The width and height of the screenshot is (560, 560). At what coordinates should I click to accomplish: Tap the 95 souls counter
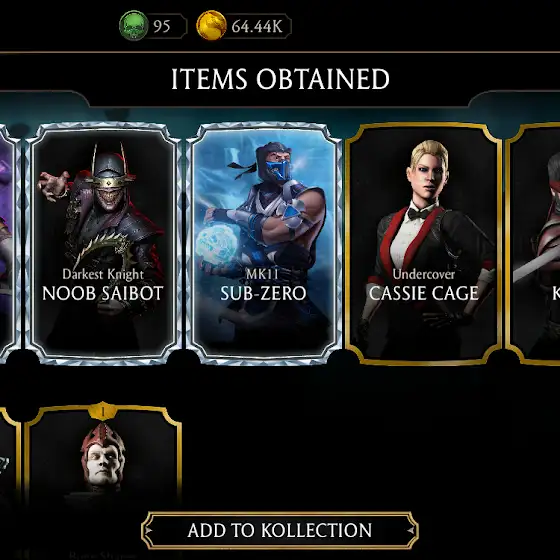pos(162,26)
